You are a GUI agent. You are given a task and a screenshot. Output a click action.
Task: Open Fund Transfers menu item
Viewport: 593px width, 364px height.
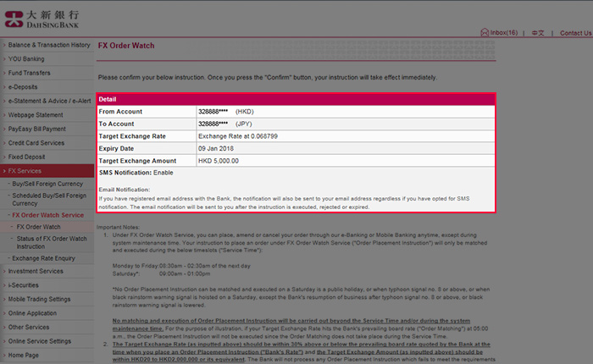[x=29, y=73]
